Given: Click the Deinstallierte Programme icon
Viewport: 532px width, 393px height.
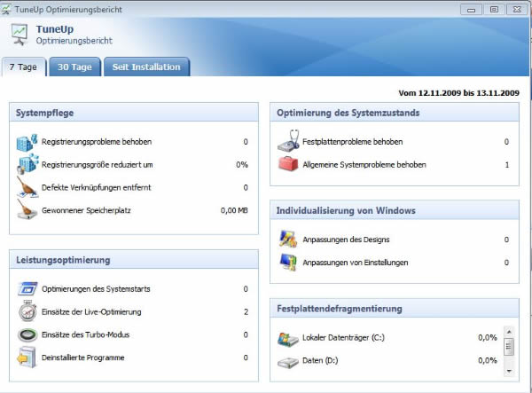Looking at the screenshot, I should click(x=27, y=358).
